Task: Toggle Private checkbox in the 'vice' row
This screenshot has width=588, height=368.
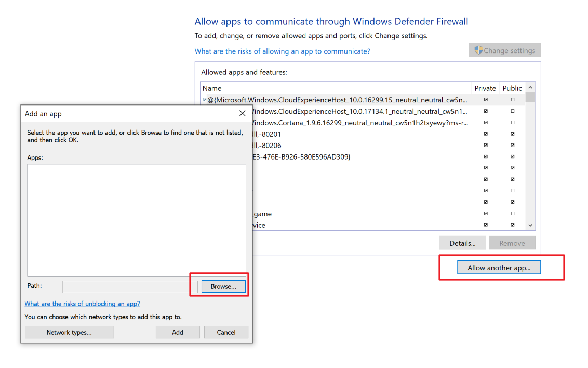Action: pyautogui.click(x=486, y=225)
